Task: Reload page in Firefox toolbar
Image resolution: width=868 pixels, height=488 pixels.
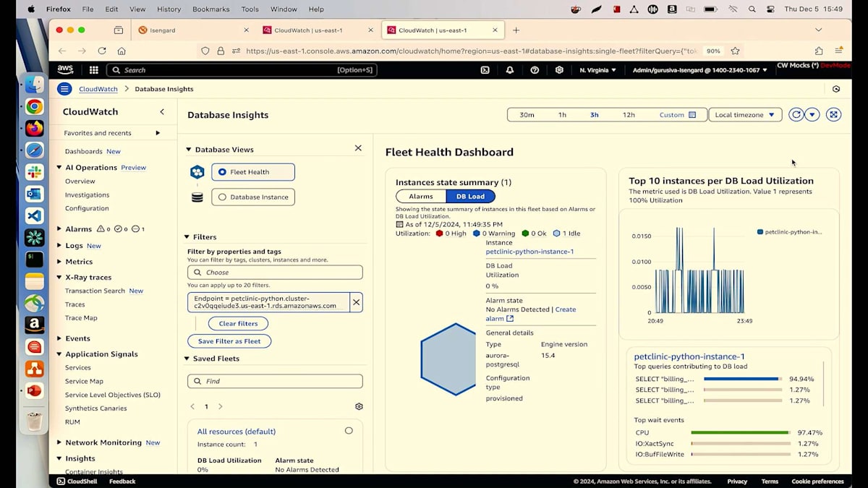Action: [102, 51]
